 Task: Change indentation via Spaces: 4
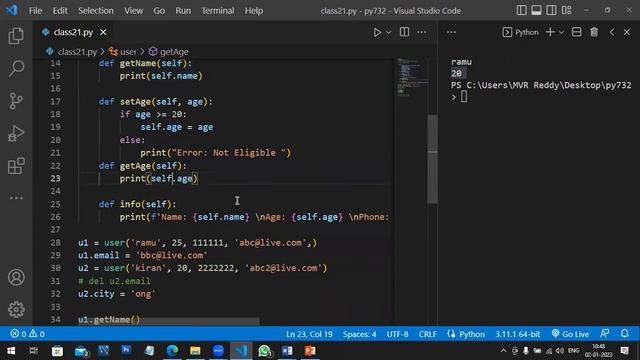tap(359, 334)
